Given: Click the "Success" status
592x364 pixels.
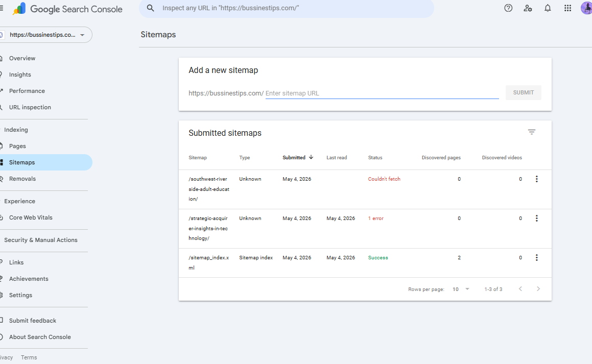Looking at the screenshot, I should click(x=378, y=258).
